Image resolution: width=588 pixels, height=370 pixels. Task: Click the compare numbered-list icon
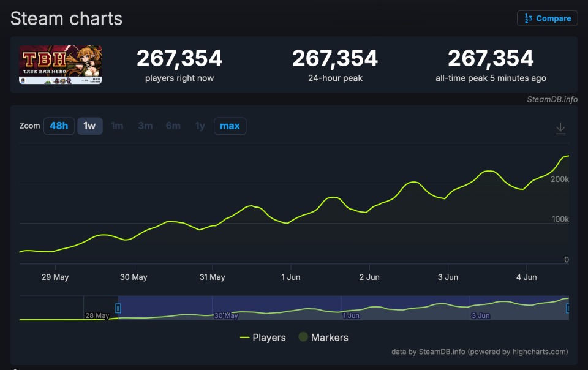pyautogui.click(x=529, y=18)
